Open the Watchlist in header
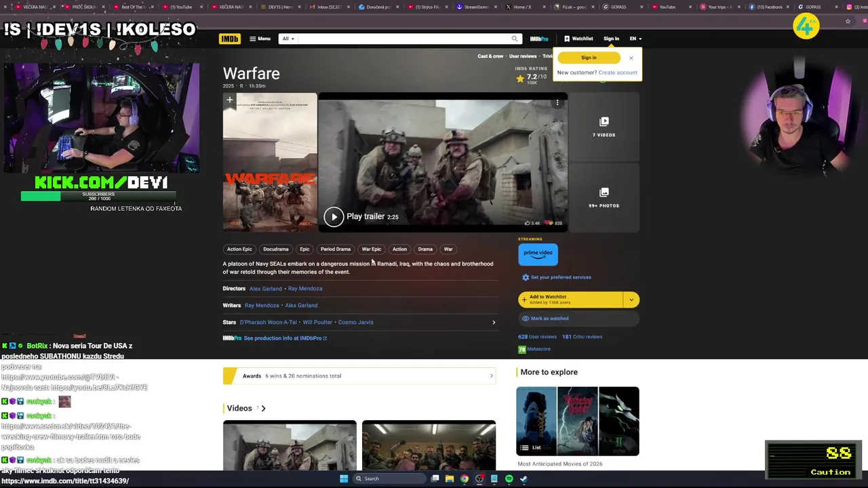Screen dimensions: 868x488 [x=578, y=39]
